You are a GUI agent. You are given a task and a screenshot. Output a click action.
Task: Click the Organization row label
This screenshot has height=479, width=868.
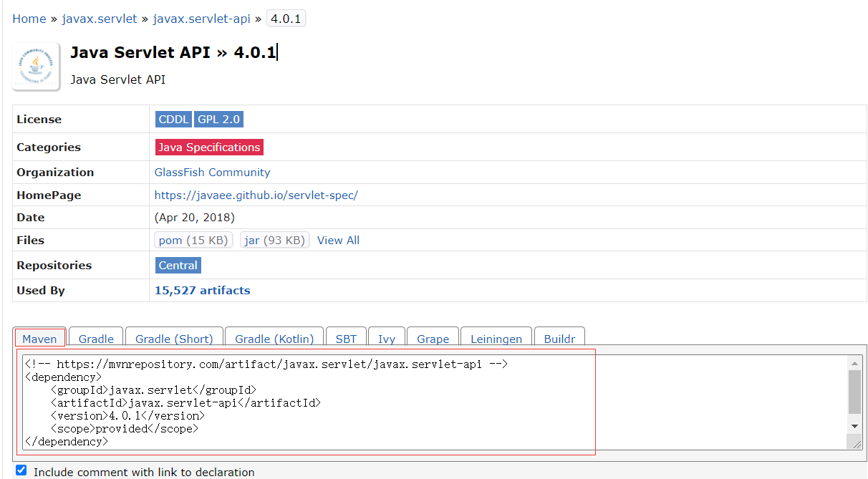(55, 173)
